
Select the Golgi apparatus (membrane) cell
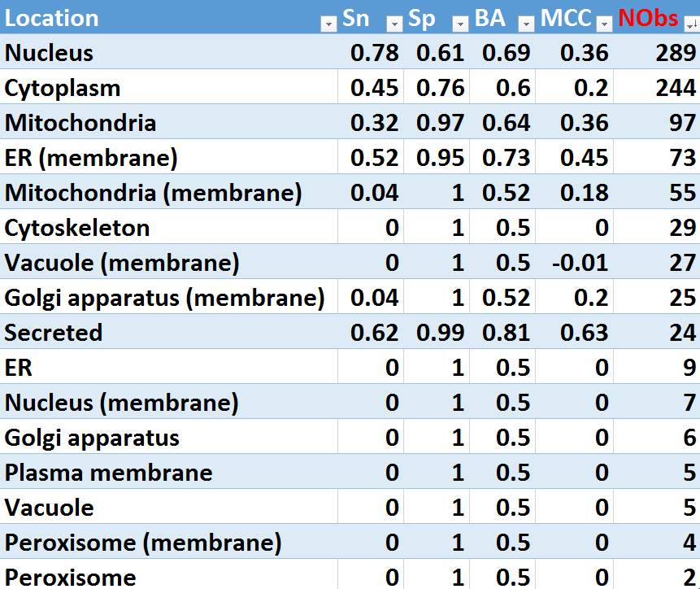point(164,298)
